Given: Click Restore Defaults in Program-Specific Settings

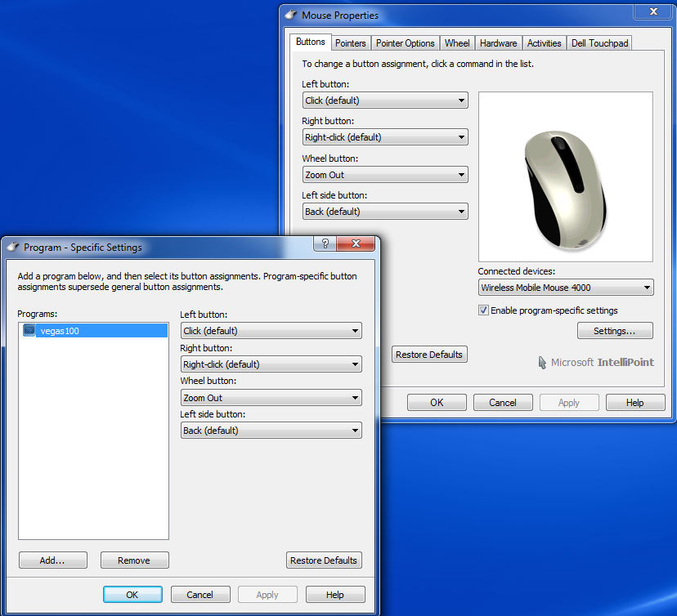Looking at the screenshot, I should [324, 560].
